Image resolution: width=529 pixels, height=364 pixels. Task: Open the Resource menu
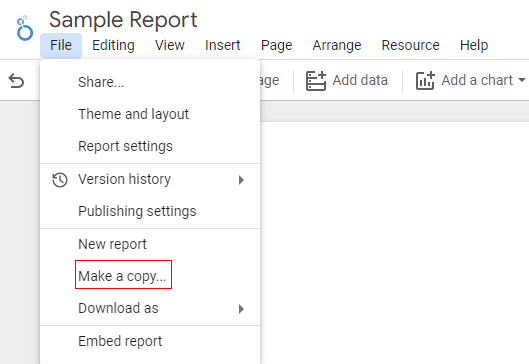point(411,45)
